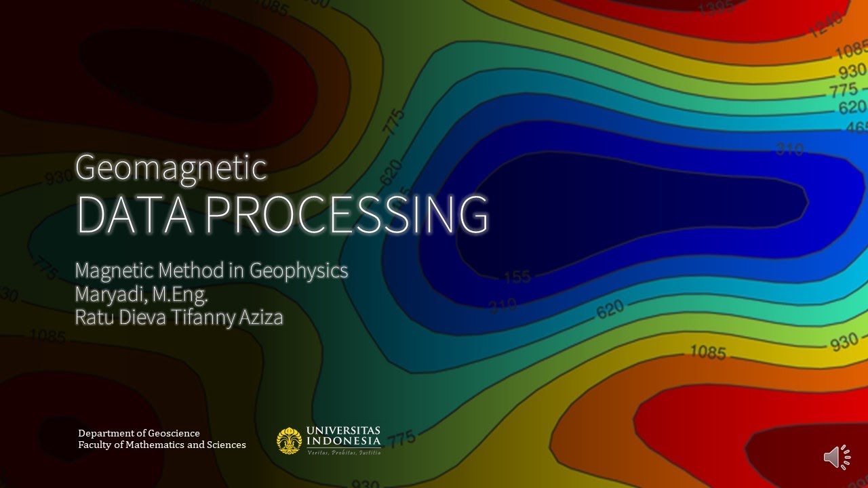Click the Universitas Indonesia emblem logo
Image resolution: width=868 pixels, height=488 pixels.
point(290,441)
